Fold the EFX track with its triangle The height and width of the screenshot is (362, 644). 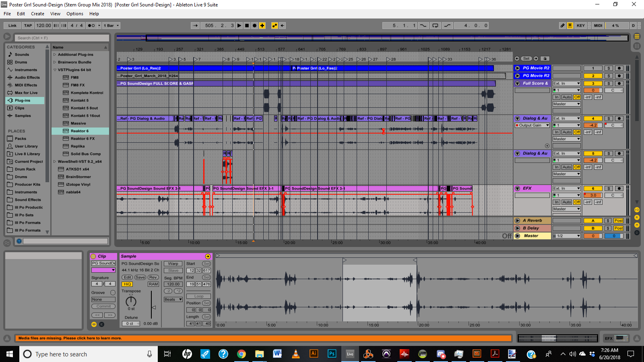518,188
